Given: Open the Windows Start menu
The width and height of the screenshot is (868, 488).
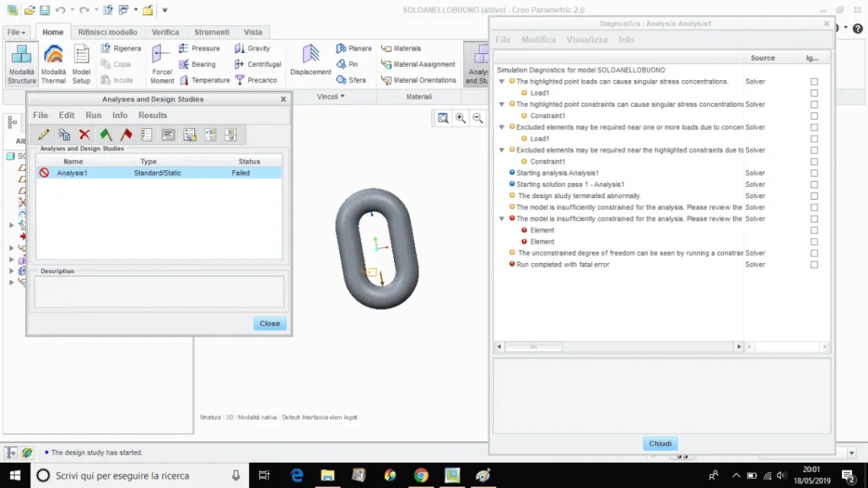Looking at the screenshot, I should [15, 475].
